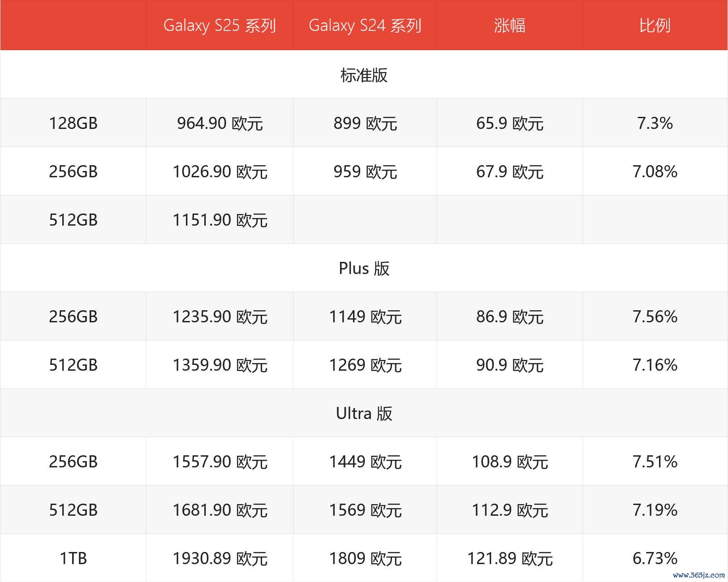Click the Galaxy S24 系列 column header

click(x=365, y=26)
